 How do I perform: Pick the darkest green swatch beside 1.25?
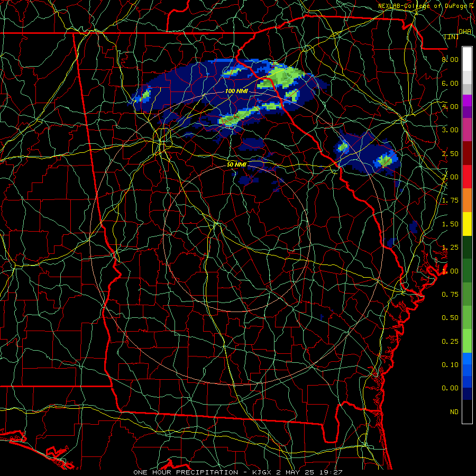[x=467, y=247]
